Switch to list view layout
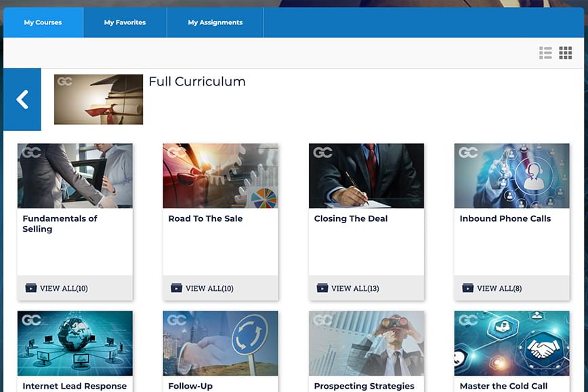 (x=545, y=53)
